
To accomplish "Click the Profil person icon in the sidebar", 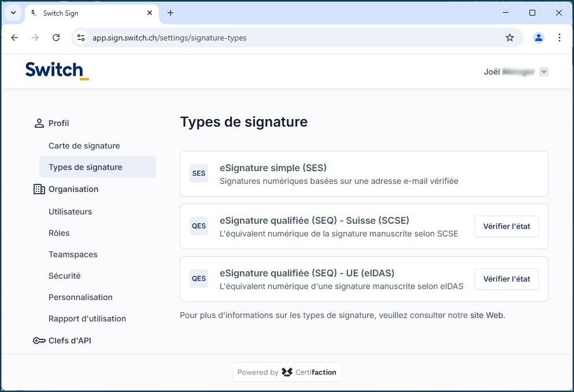I will coord(39,123).
